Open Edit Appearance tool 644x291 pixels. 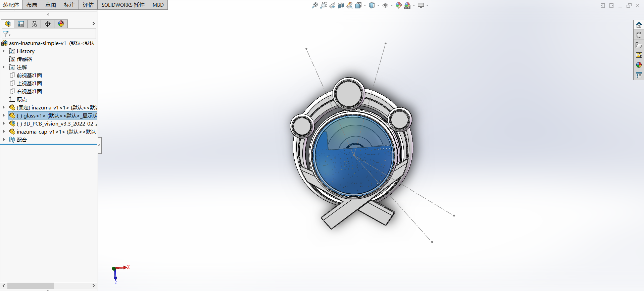pos(399,5)
